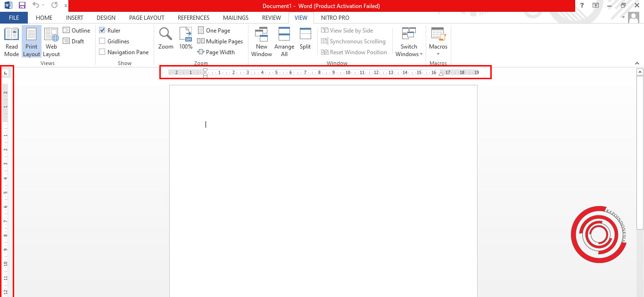Click the vertical scrollbar up arrow
This screenshot has width=644, height=297.
(640, 72)
